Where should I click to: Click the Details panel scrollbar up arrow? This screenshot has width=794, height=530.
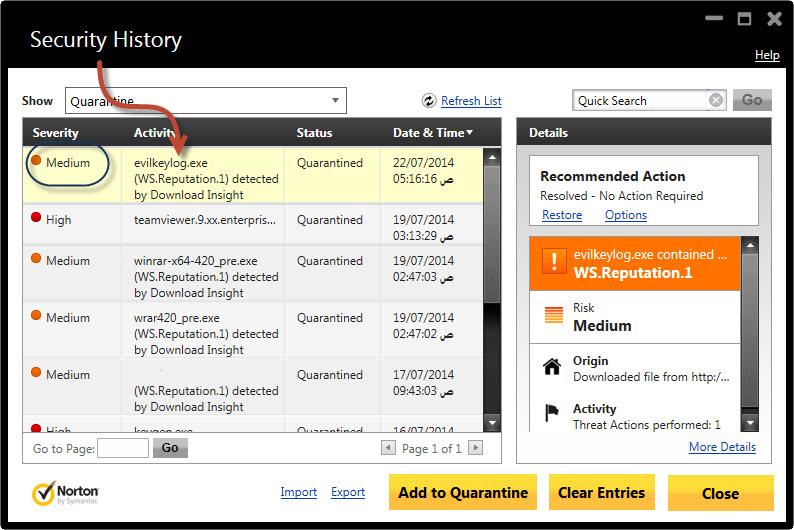pyautogui.click(x=750, y=245)
